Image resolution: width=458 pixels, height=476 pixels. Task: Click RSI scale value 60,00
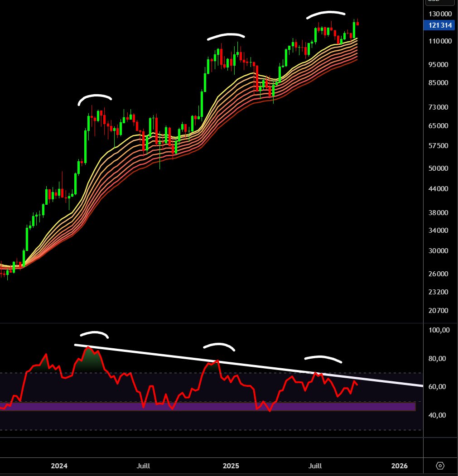click(x=437, y=387)
